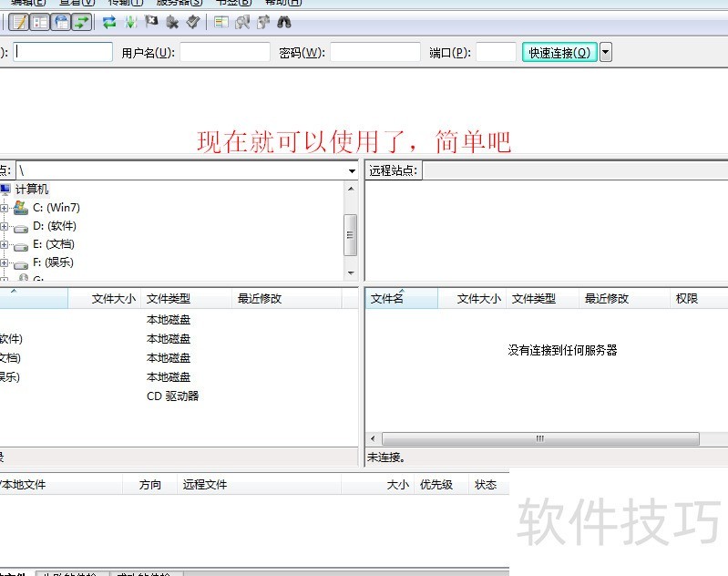Click the reconnect to last server icon
728x576 pixels.
tap(193, 23)
